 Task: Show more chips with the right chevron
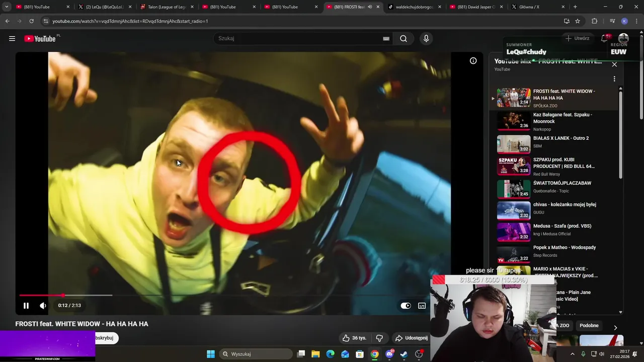[x=615, y=328]
